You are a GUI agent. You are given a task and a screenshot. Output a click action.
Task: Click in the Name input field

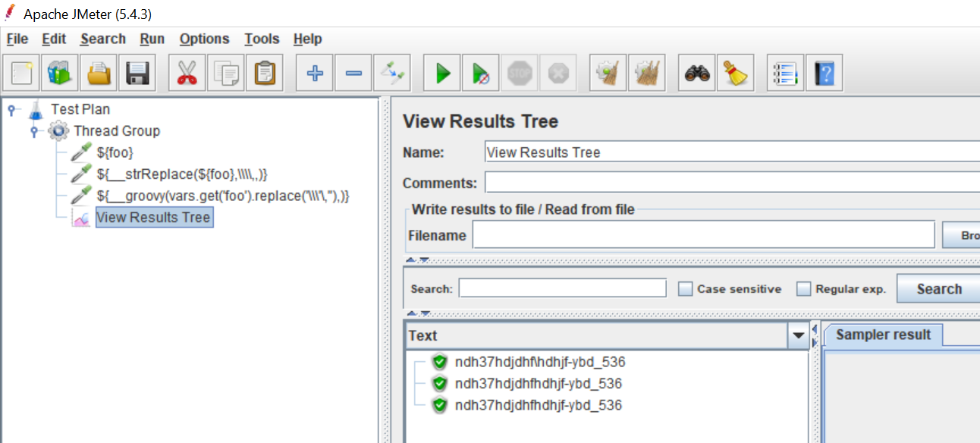point(732,152)
